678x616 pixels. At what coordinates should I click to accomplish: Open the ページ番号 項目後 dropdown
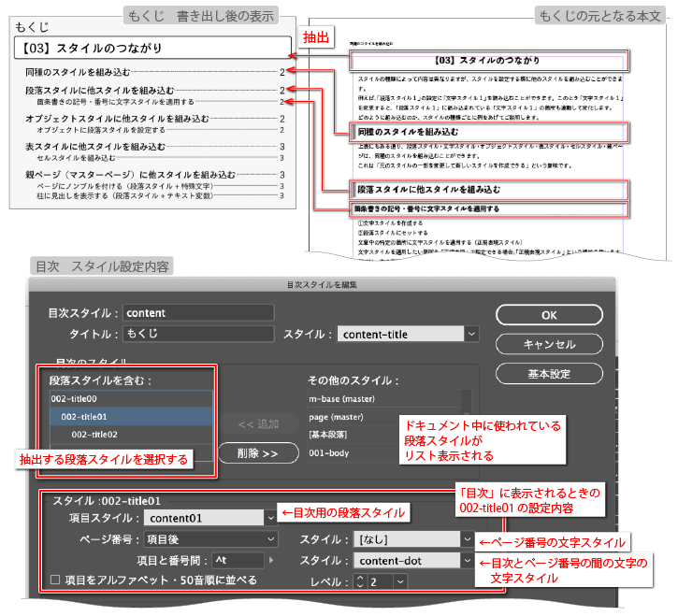270,539
